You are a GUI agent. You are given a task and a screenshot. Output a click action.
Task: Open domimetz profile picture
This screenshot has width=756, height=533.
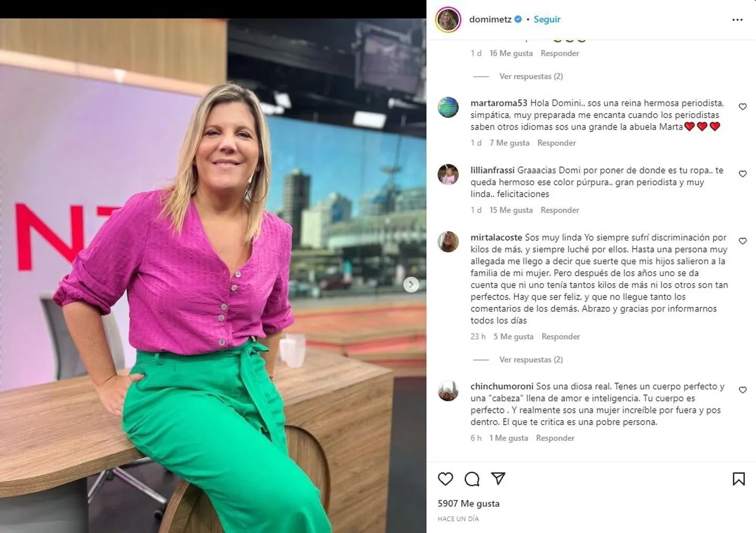click(448, 20)
